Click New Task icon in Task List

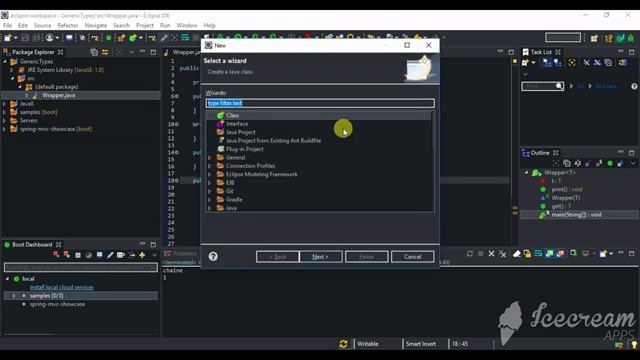[x=526, y=62]
